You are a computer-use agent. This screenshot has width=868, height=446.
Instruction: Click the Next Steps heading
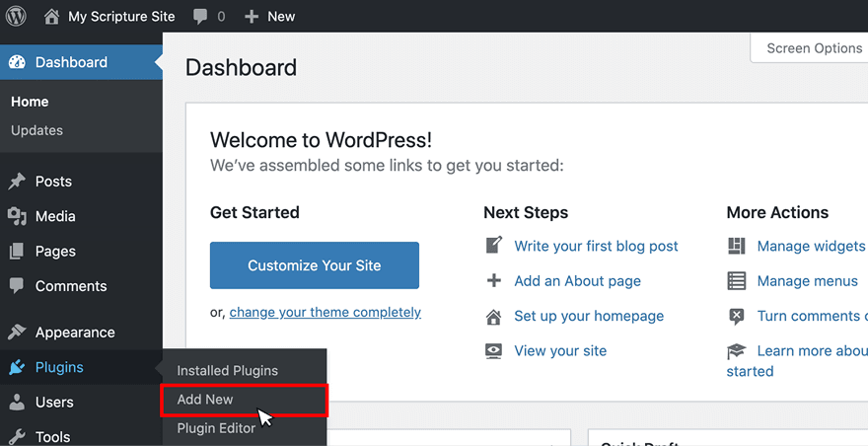[526, 212]
